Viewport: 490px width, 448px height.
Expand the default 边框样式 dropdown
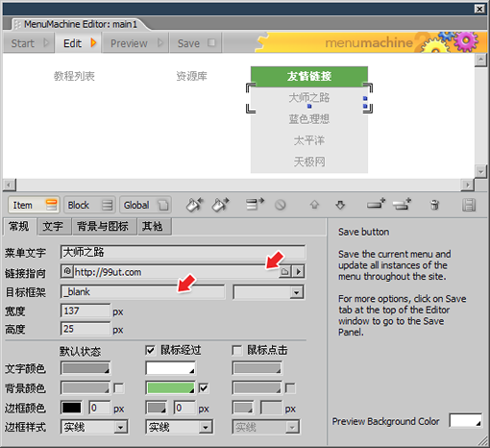click(94, 427)
